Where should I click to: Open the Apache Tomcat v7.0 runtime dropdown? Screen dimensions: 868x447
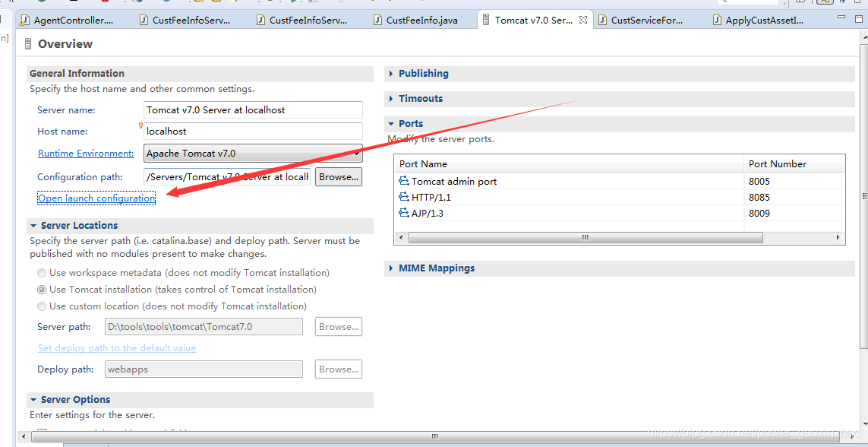(253, 154)
